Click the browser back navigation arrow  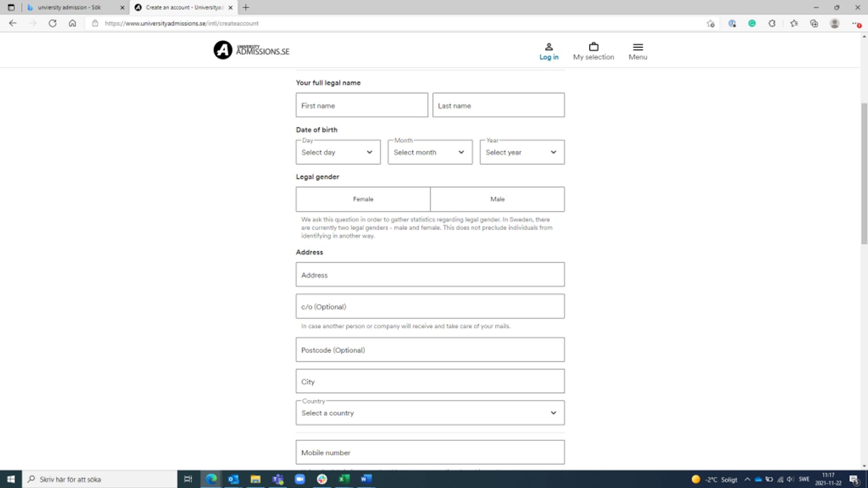[x=13, y=23]
